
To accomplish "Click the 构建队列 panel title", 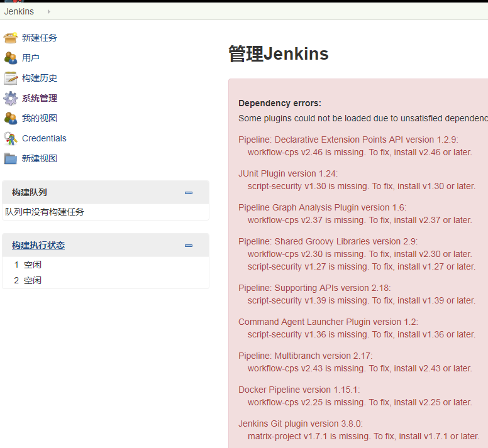I will click(x=30, y=192).
